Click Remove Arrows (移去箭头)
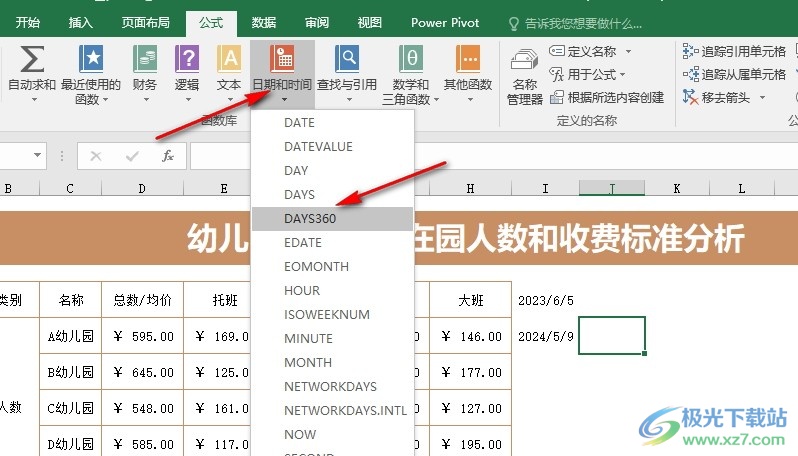This screenshot has width=798, height=456. click(x=717, y=97)
